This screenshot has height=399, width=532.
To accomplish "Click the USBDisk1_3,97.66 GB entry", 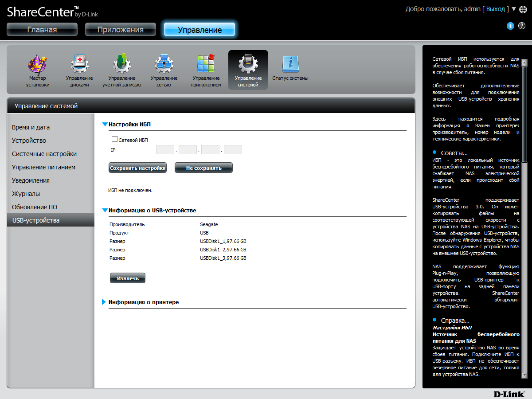I will tap(223, 258).
